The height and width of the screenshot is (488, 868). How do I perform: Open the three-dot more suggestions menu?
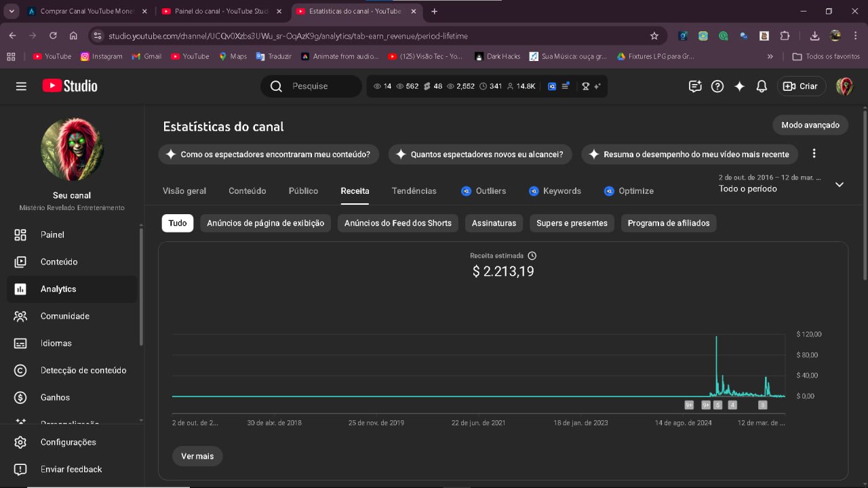coord(814,154)
